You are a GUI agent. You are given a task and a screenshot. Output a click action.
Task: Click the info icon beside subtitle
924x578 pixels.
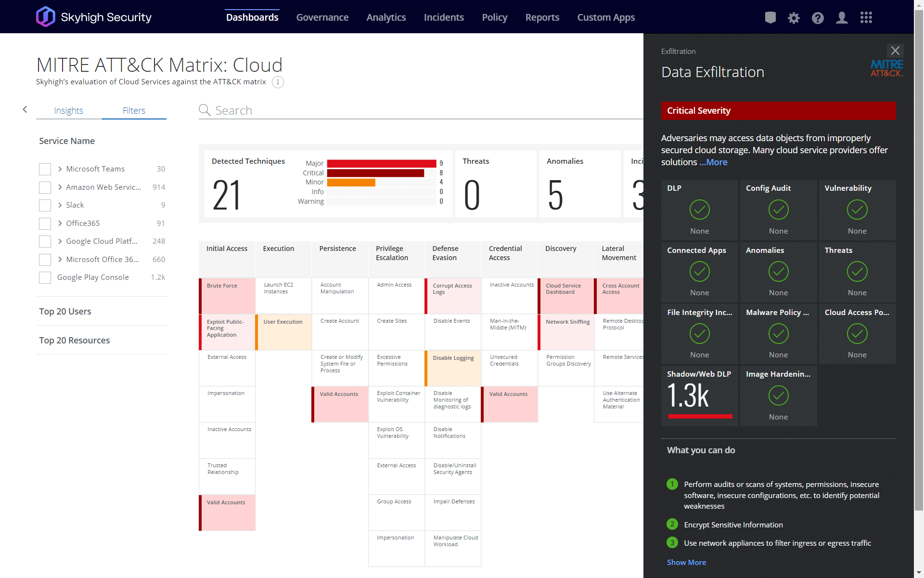tap(278, 82)
